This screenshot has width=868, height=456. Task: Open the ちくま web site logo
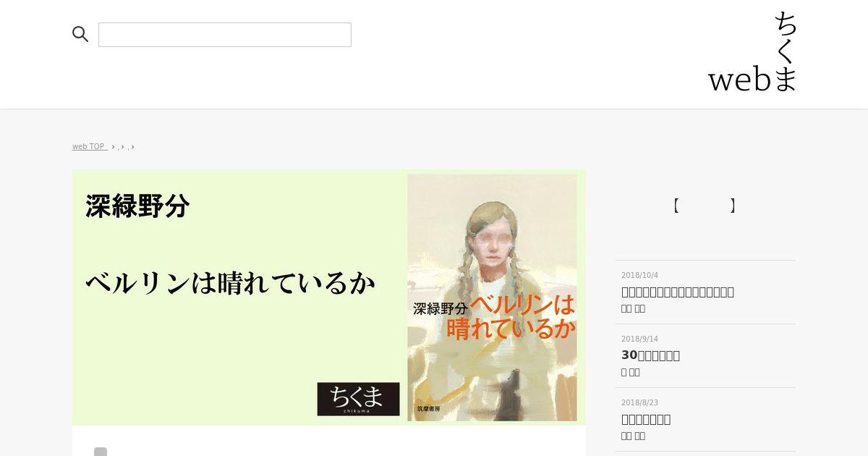click(752, 51)
